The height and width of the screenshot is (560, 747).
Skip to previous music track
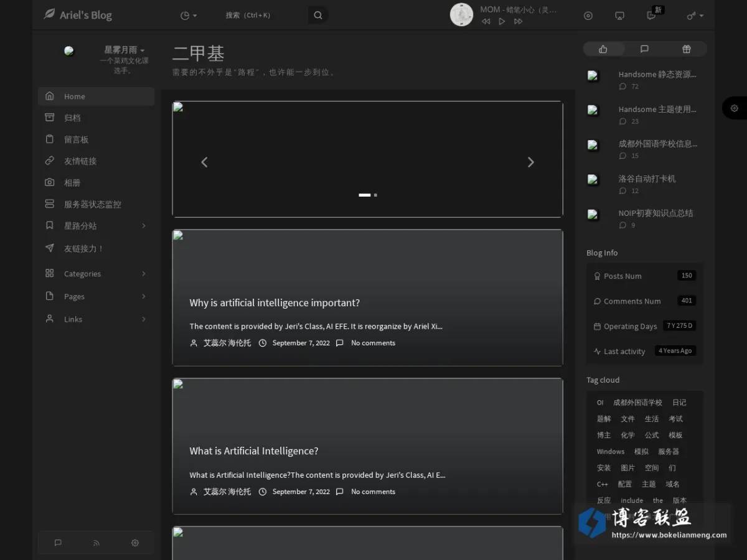tap(486, 21)
